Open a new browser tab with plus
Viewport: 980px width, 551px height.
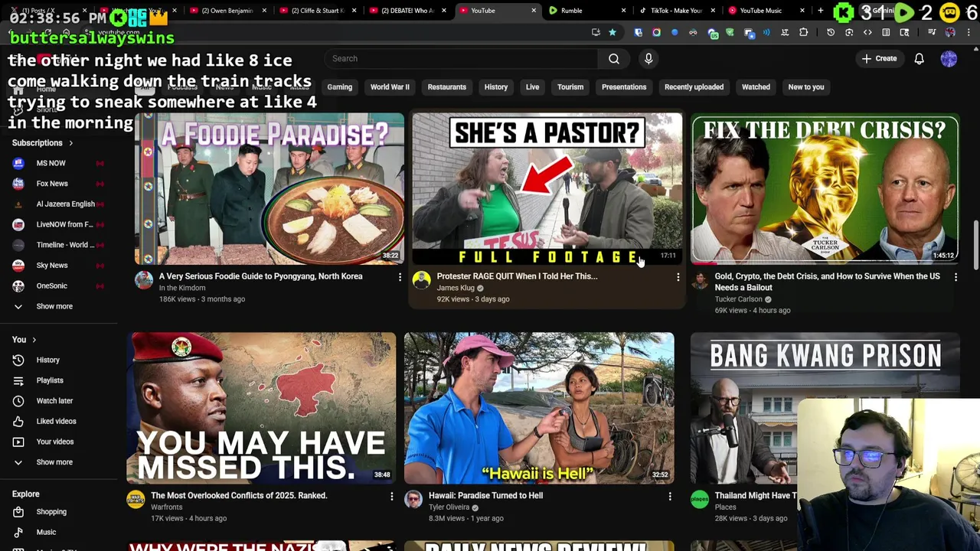(x=820, y=11)
